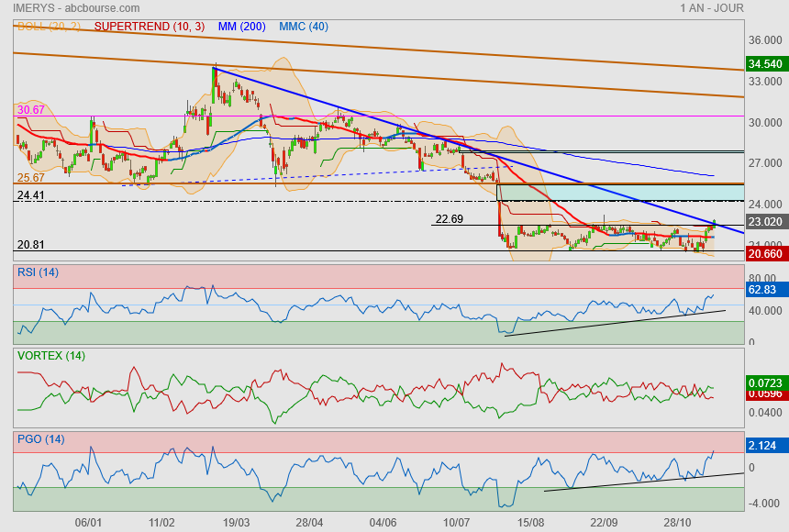This screenshot has width=789, height=532.
Task: Click the 28/10 date on time axis
Action: [x=678, y=522]
